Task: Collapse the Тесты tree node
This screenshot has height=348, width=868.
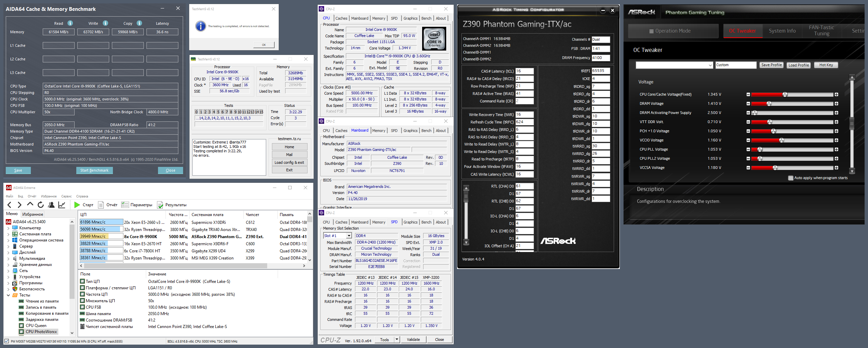Action: [8, 295]
